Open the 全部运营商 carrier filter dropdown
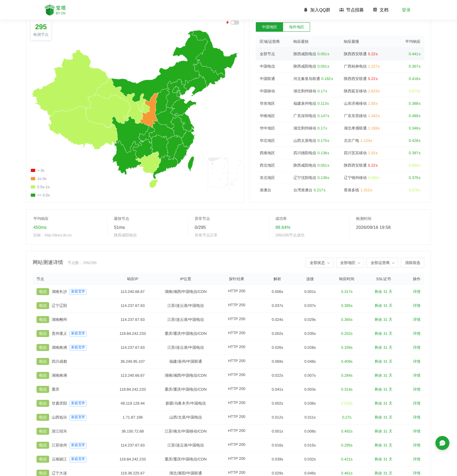 (382, 263)
